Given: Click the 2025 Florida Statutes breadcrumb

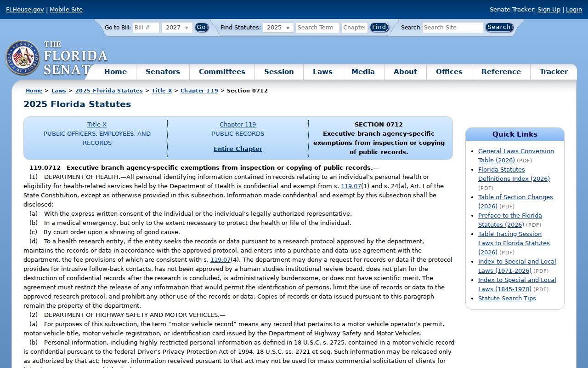Looking at the screenshot, I should pos(109,91).
